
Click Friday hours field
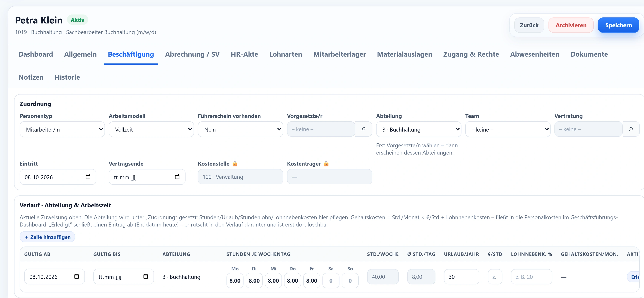click(x=312, y=281)
